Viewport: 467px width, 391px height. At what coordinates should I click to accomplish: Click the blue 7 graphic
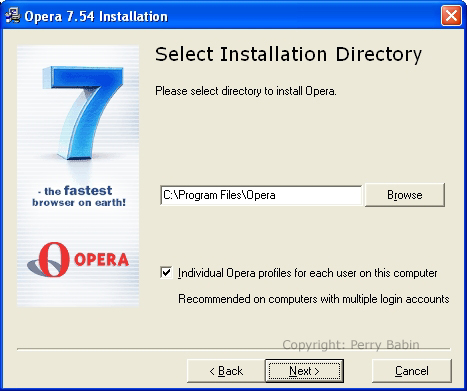[x=82, y=112]
